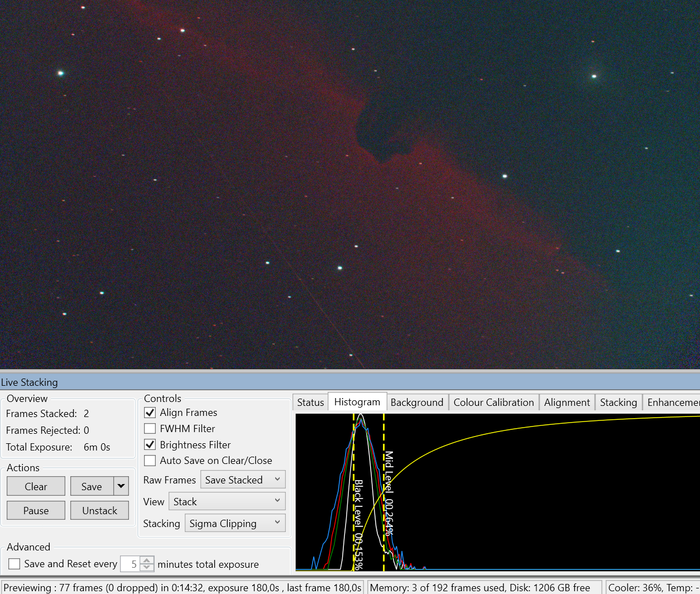Open the Background tab
Screen dimensions: 700x594
tap(417, 403)
